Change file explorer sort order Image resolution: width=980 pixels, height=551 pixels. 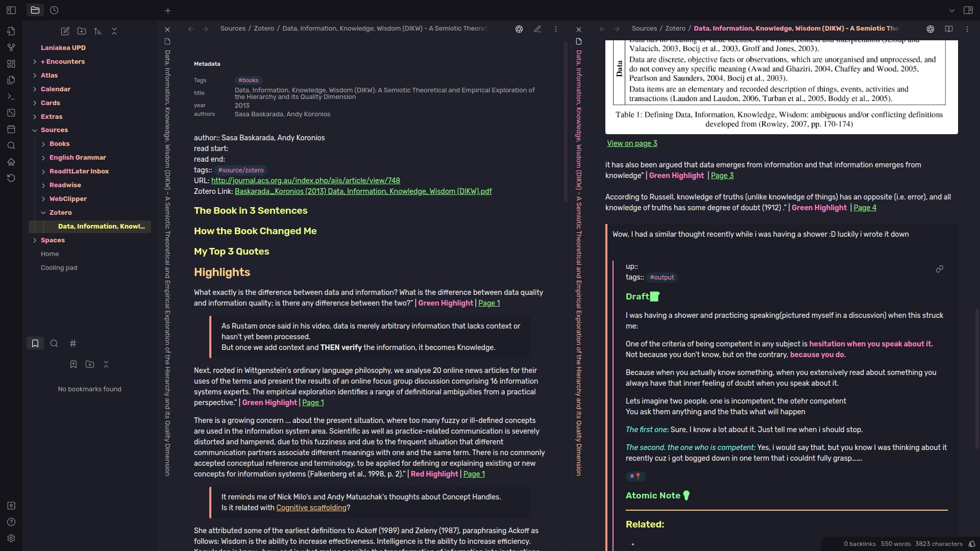pyautogui.click(x=98, y=31)
